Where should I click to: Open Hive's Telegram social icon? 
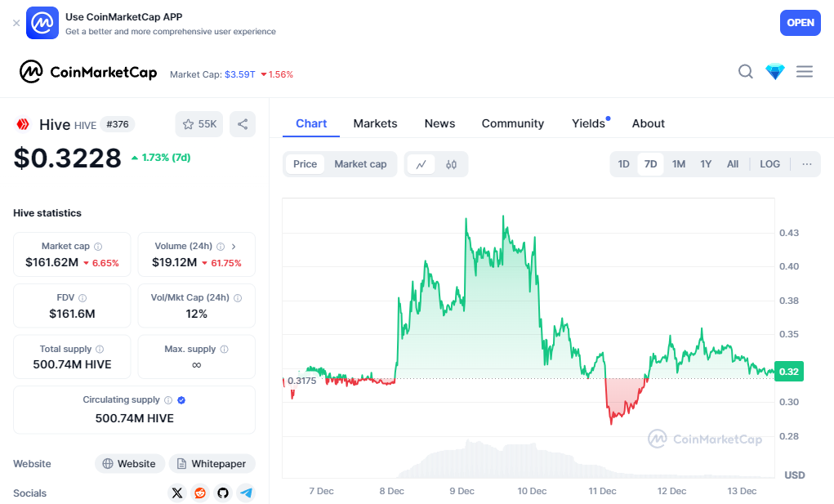[x=246, y=493]
